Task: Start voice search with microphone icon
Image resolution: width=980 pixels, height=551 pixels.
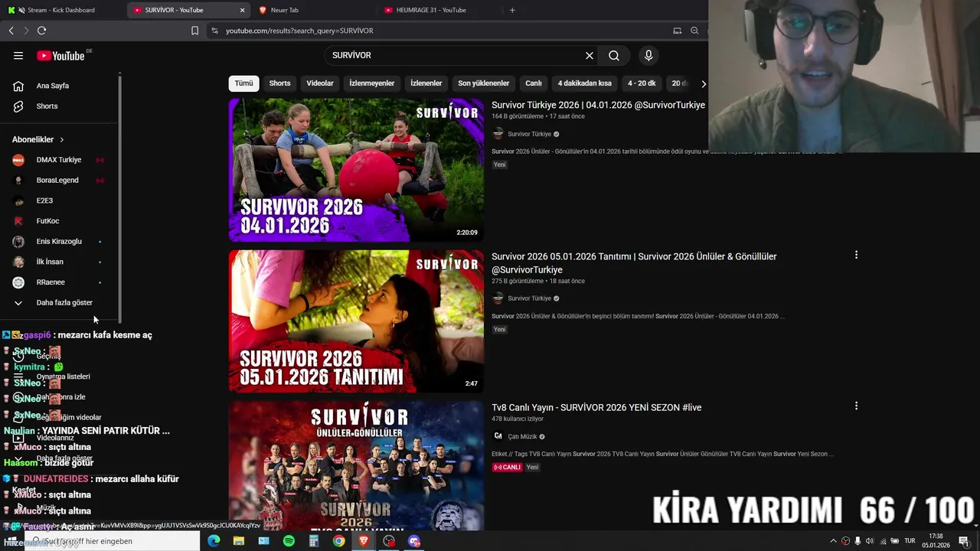Action: [648, 55]
